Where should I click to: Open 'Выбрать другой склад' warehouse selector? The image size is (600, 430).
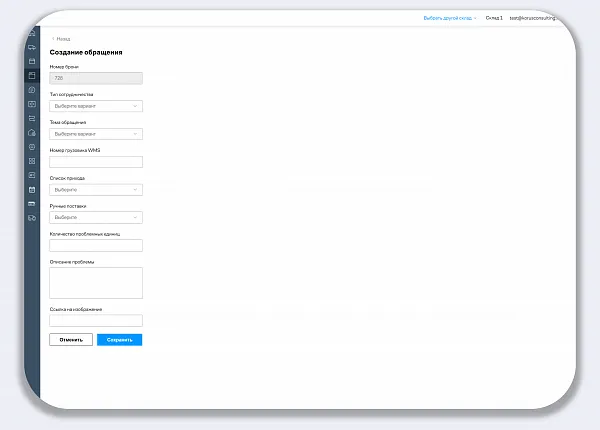point(450,18)
